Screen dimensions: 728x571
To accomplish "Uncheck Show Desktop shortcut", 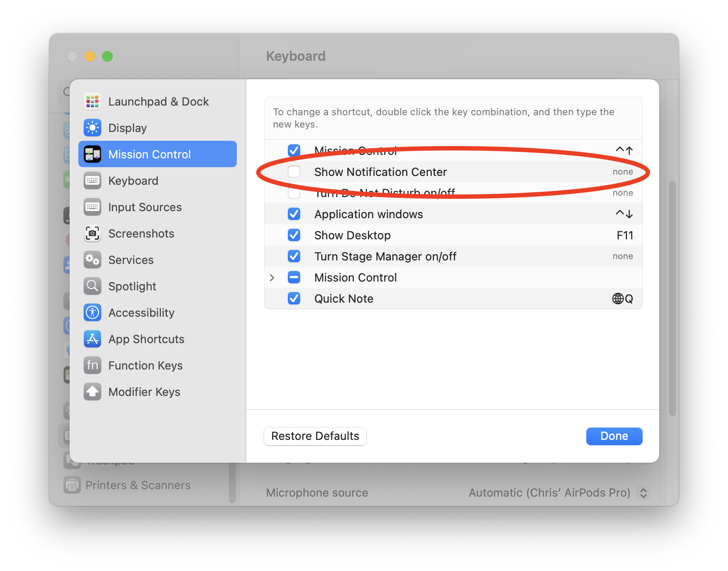I will coord(294,235).
